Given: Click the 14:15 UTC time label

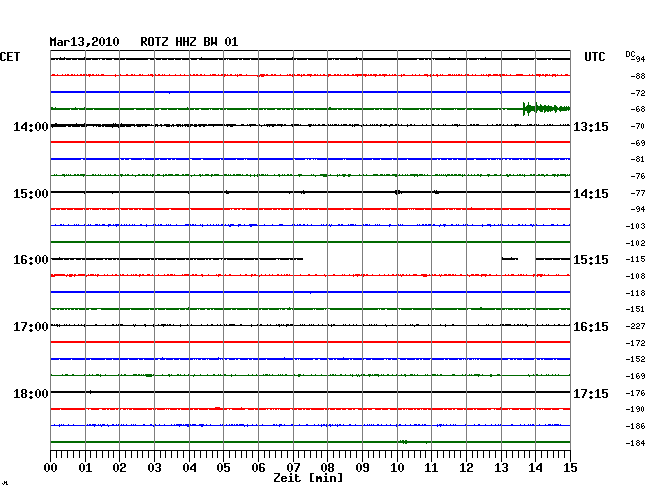Looking at the screenshot, I should pos(591,194).
